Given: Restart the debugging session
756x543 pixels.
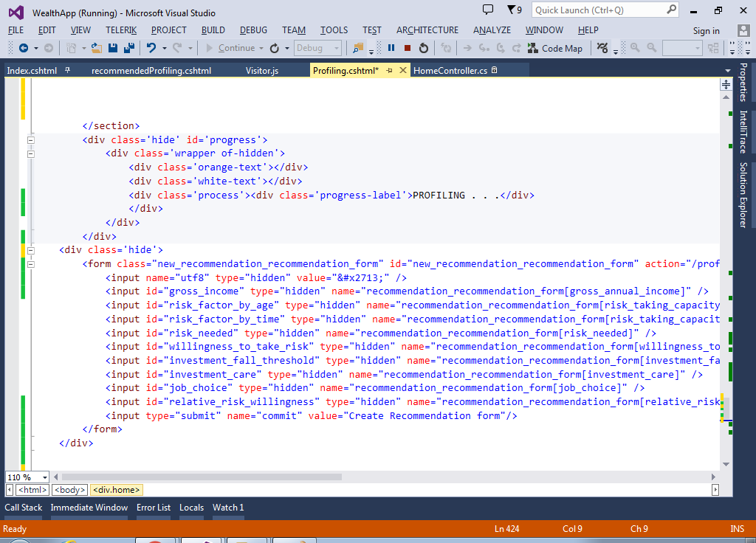Looking at the screenshot, I should click(x=423, y=48).
